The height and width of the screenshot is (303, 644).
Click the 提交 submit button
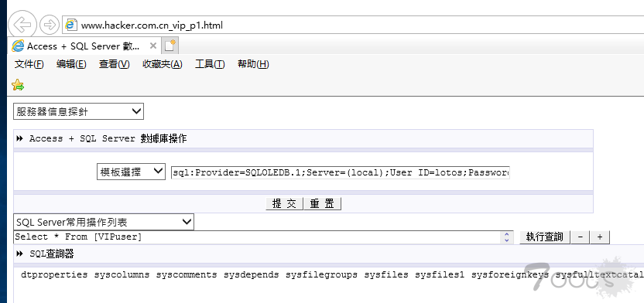pyautogui.click(x=285, y=204)
